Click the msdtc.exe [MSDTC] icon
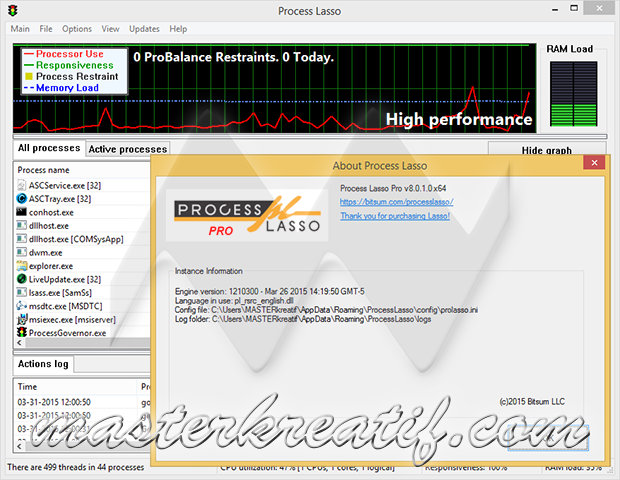Viewport: 620px width, 480px height. click(x=21, y=306)
